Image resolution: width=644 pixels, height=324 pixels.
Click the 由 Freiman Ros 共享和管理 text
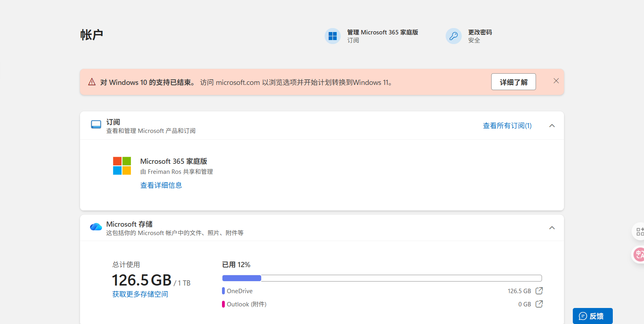[176, 171]
